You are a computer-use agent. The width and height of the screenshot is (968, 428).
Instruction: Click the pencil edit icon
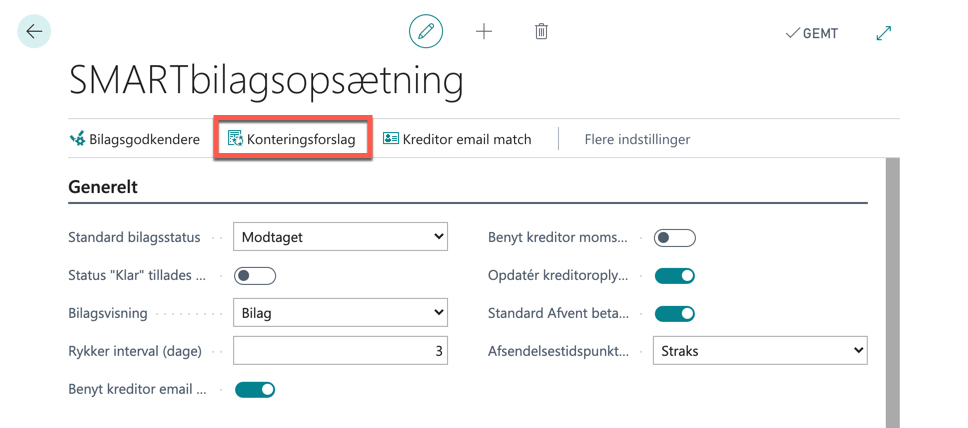[426, 31]
